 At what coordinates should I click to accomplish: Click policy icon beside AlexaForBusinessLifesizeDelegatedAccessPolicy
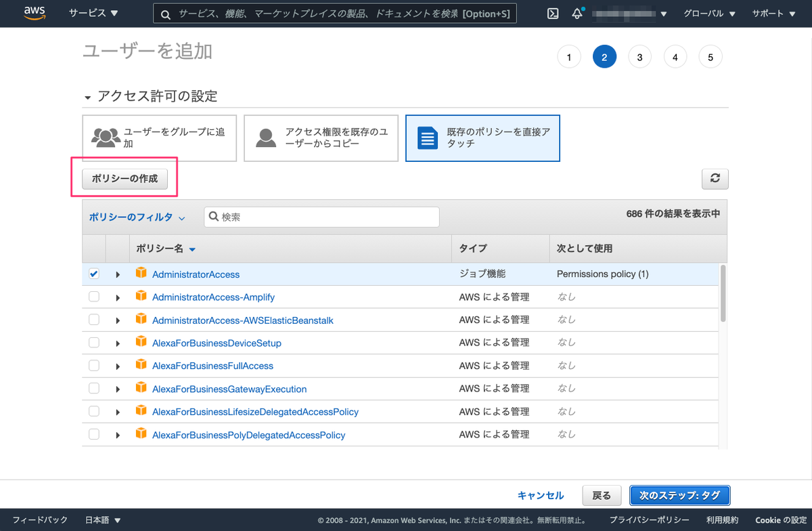(141, 410)
